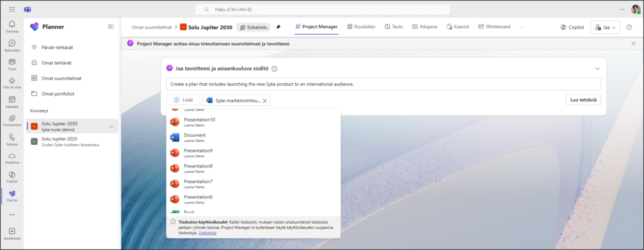Switch to the Kaaviot charts tab
This screenshot has width=644, height=250.
pos(458,26)
